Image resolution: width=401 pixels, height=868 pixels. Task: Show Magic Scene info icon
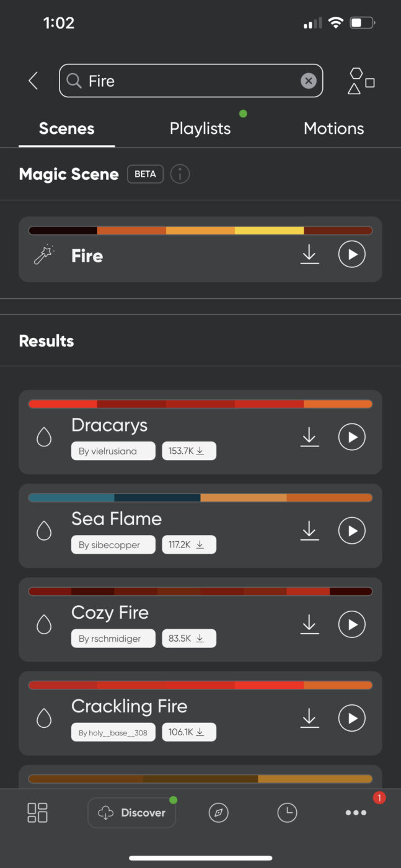click(180, 174)
